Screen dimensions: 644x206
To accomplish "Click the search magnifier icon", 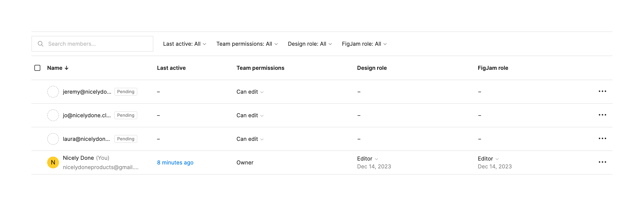I will (41, 44).
